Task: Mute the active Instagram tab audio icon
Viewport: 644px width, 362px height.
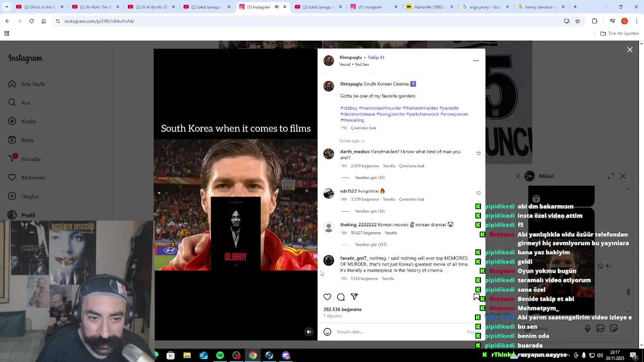Action: tap(276, 7)
